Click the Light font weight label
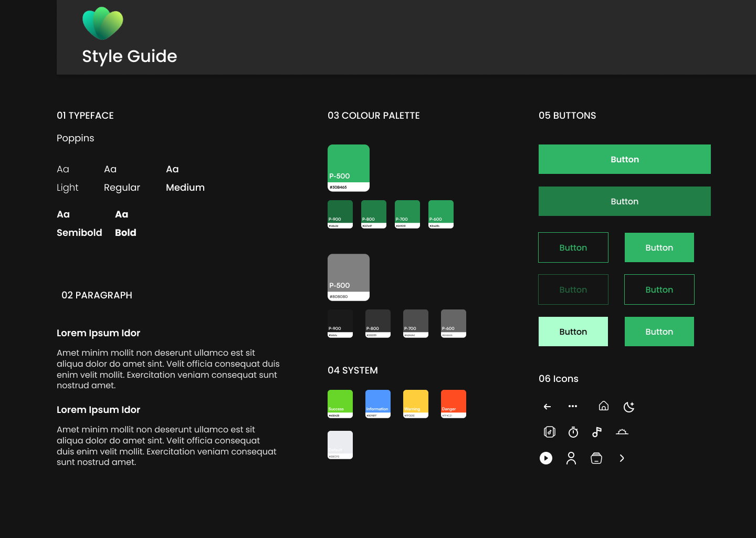 click(68, 188)
